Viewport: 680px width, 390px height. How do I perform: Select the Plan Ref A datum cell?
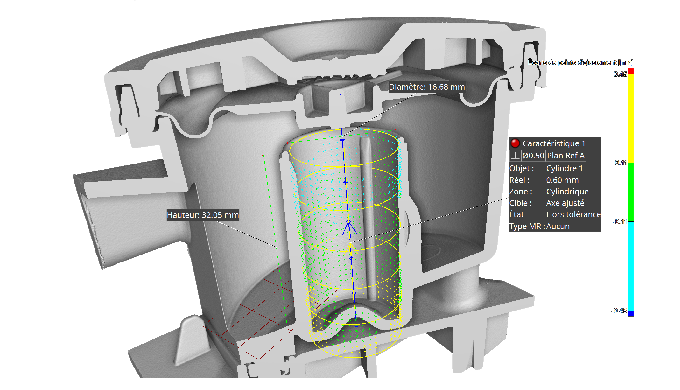(566, 155)
